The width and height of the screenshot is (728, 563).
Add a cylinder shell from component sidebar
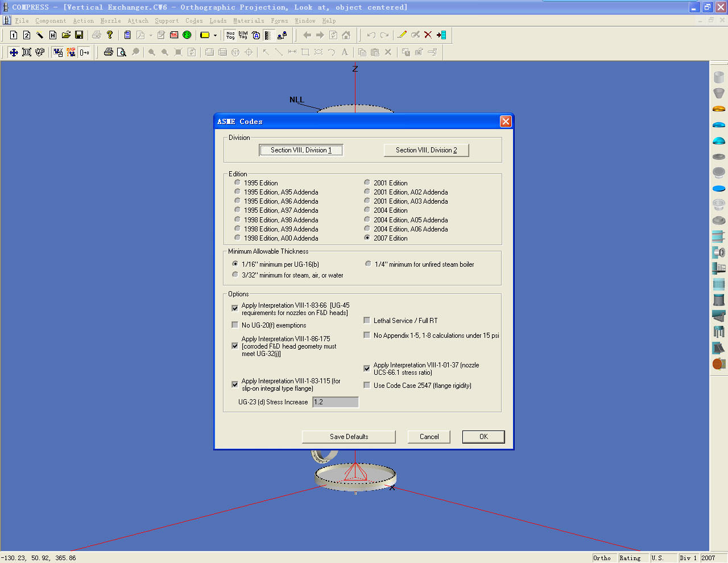coord(719,77)
